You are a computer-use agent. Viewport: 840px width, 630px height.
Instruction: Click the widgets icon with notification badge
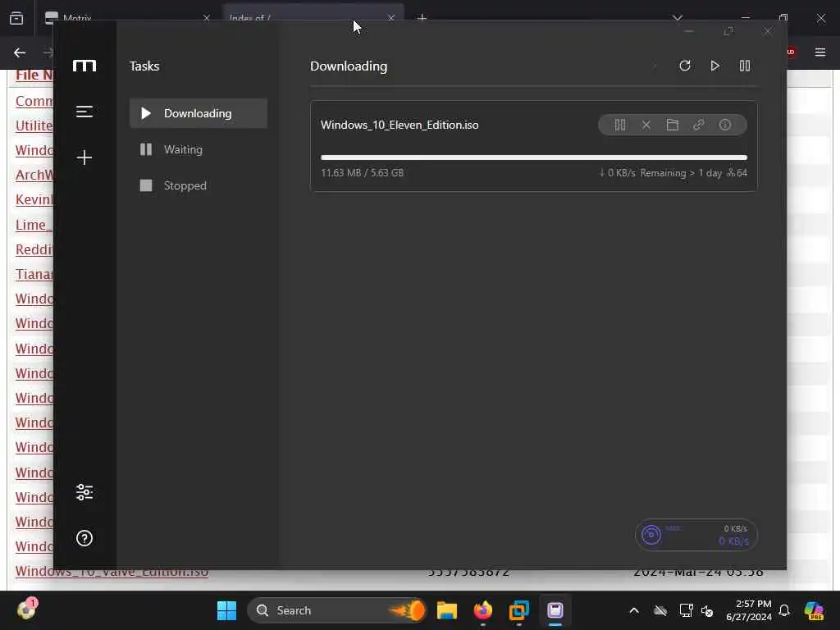27,609
